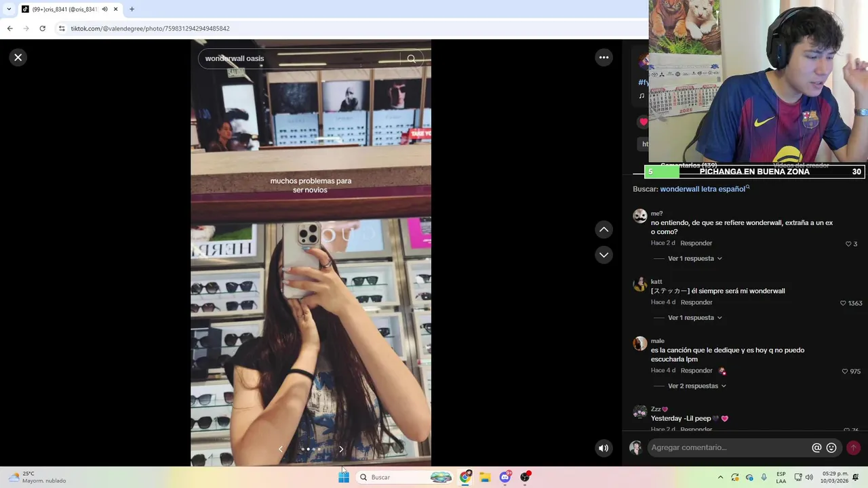Screen dimensions: 868x488
Task: Reply to katt's wonderwall comment
Action: pos(696,302)
